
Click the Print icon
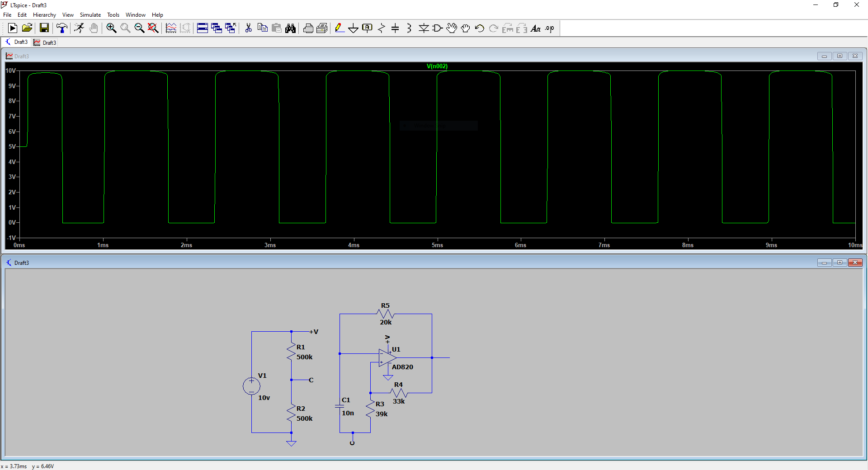(x=308, y=28)
